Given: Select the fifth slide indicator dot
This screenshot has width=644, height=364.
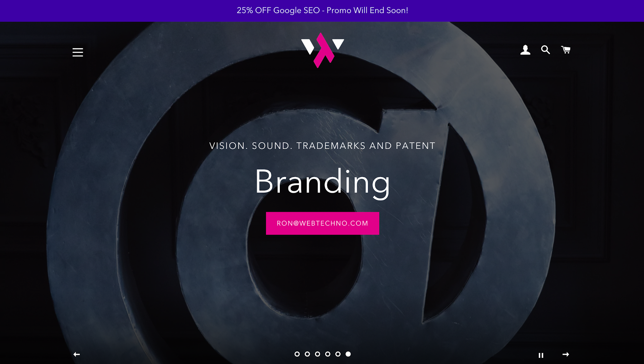Looking at the screenshot, I should tap(338, 354).
